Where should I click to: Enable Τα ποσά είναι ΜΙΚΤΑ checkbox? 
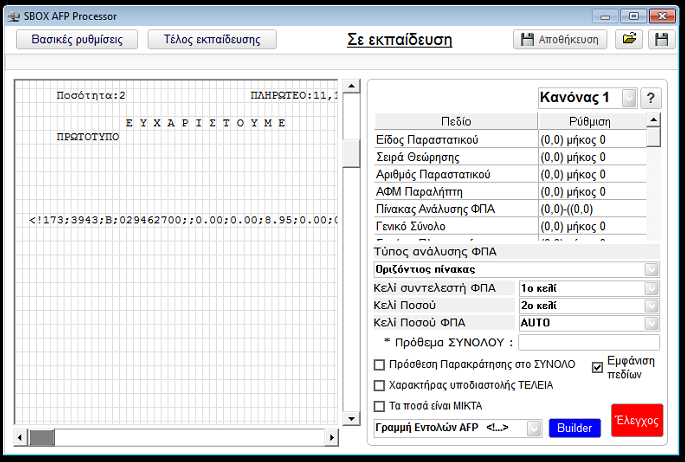click(379, 406)
